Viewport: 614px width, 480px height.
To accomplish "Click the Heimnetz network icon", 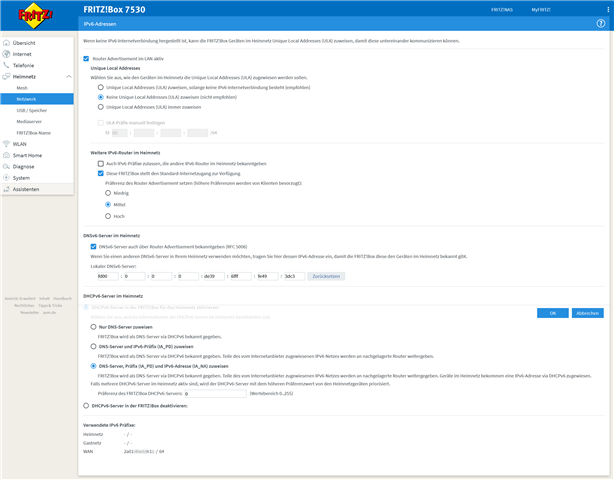I will tap(6, 76).
